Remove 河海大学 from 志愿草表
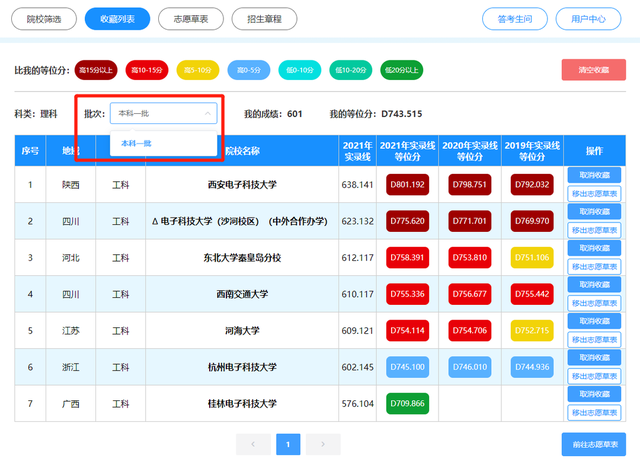The image size is (640, 468). [x=594, y=339]
